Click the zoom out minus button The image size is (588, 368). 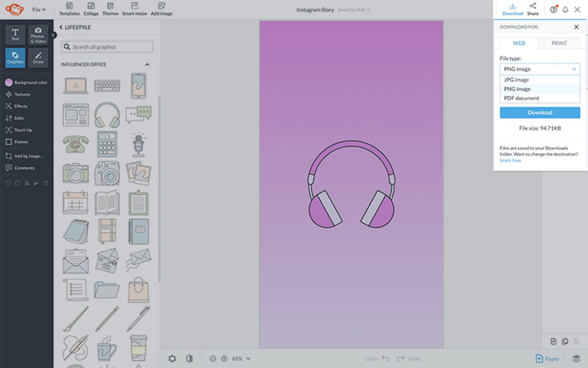click(x=212, y=358)
